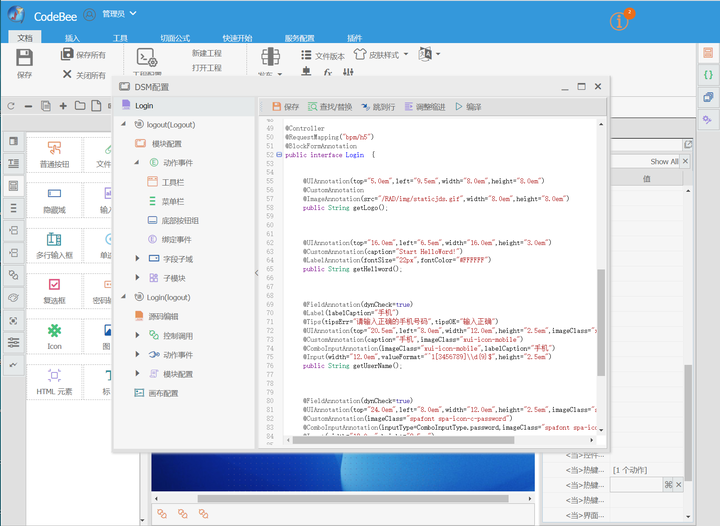Toggle code fold at line 52
720x526 pixels.
279,155
